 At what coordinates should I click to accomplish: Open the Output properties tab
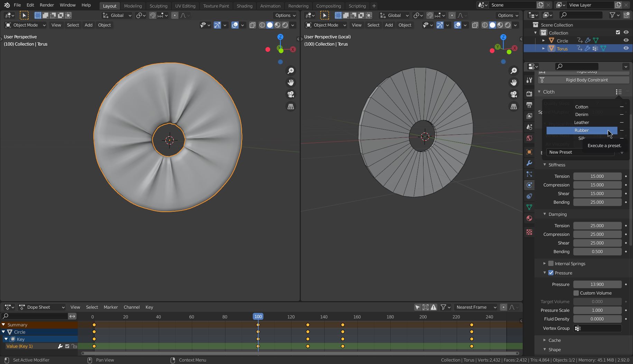click(529, 105)
